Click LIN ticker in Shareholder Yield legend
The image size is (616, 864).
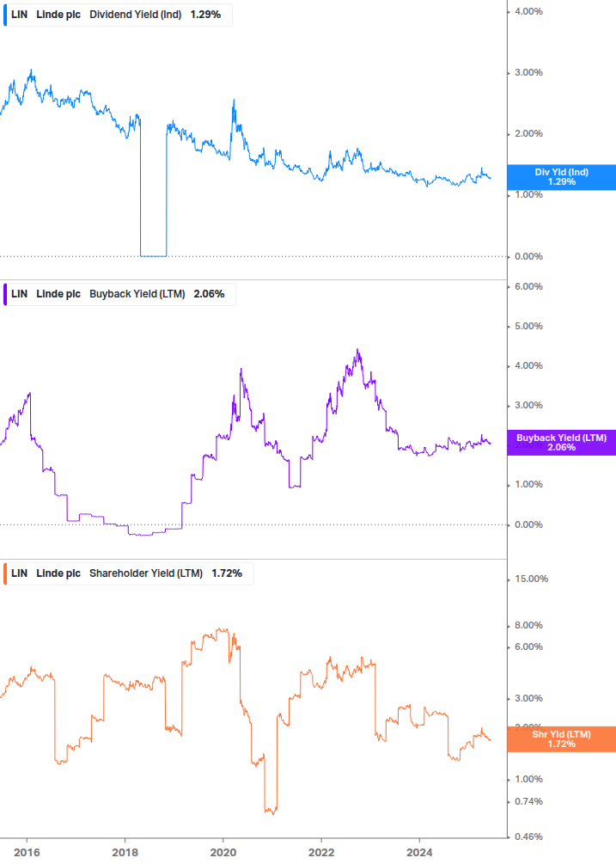tap(19, 573)
